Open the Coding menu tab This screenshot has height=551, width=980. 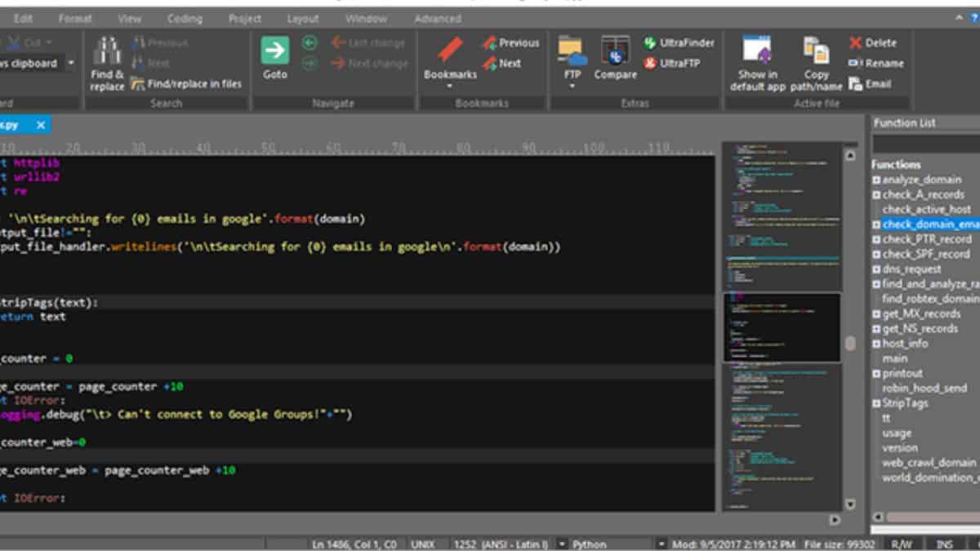pyautogui.click(x=185, y=18)
